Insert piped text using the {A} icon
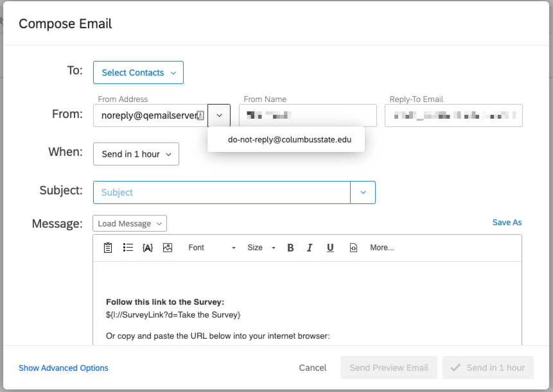 pos(147,247)
